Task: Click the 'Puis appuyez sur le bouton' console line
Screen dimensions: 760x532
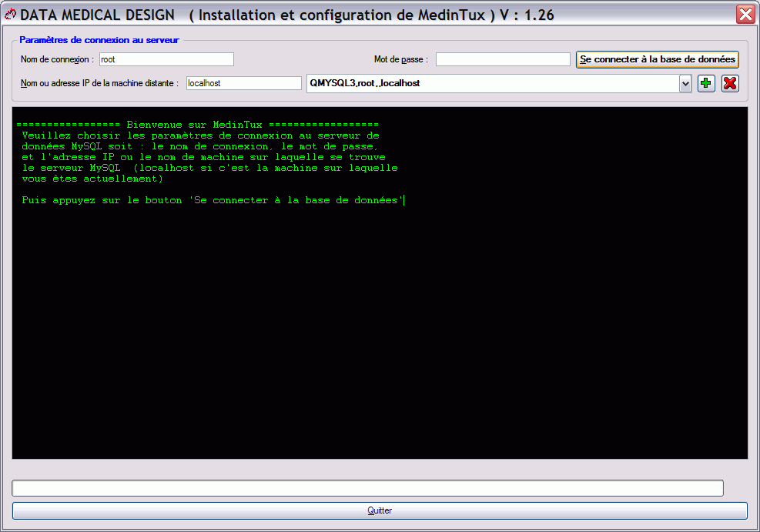Action: click(213, 200)
